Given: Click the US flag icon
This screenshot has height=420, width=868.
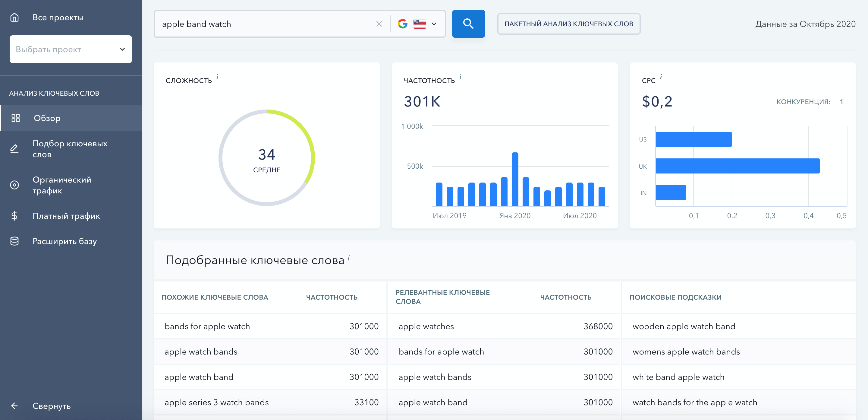Looking at the screenshot, I should (420, 24).
